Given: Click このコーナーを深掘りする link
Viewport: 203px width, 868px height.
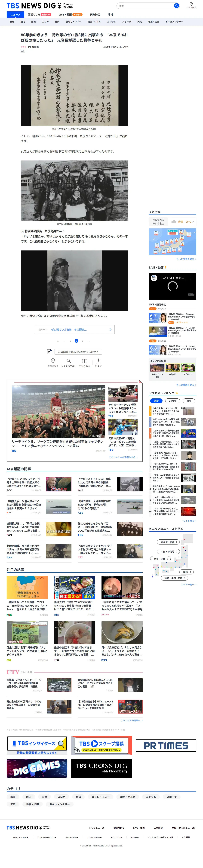Looking at the screenshot, I should click(123, 457).
